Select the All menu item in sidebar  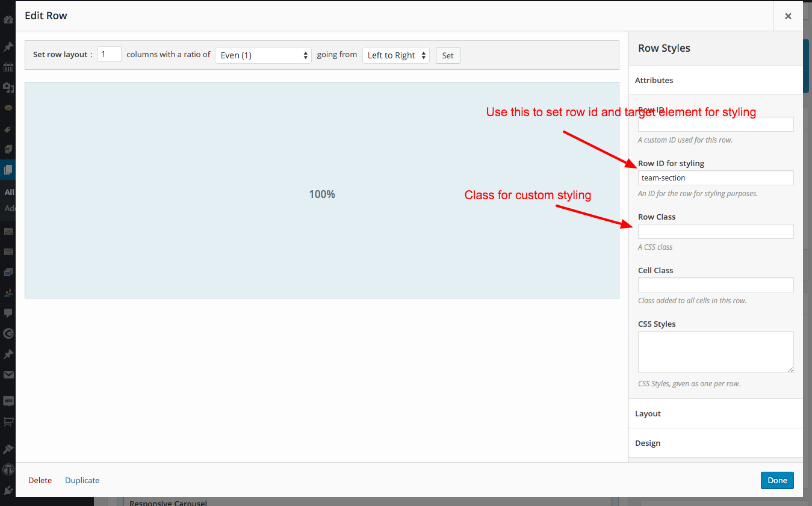point(8,192)
